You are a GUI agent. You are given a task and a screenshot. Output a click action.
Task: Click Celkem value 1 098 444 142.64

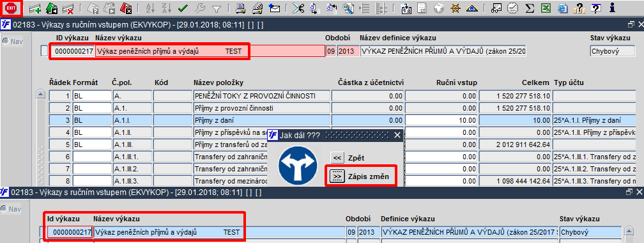[515, 181]
